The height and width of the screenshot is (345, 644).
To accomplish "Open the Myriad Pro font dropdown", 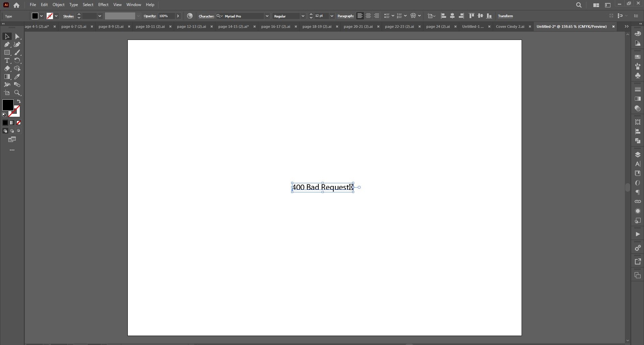I will [x=267, y=16].
